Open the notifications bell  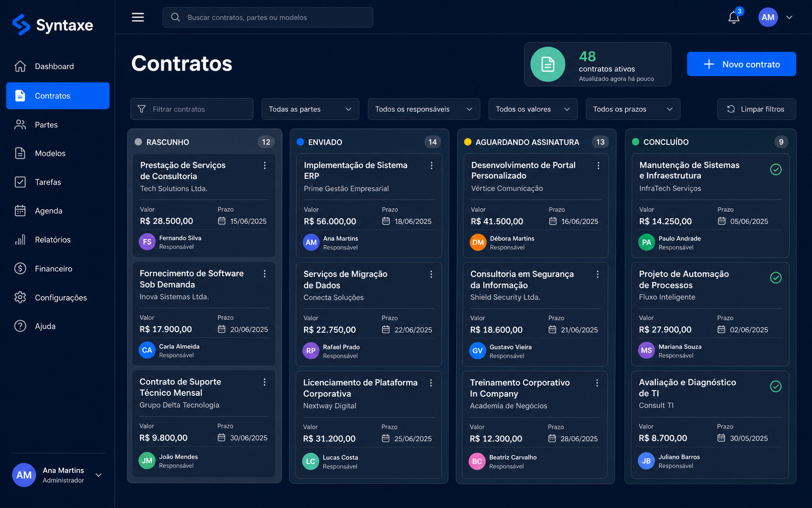(x=734, y=17)
